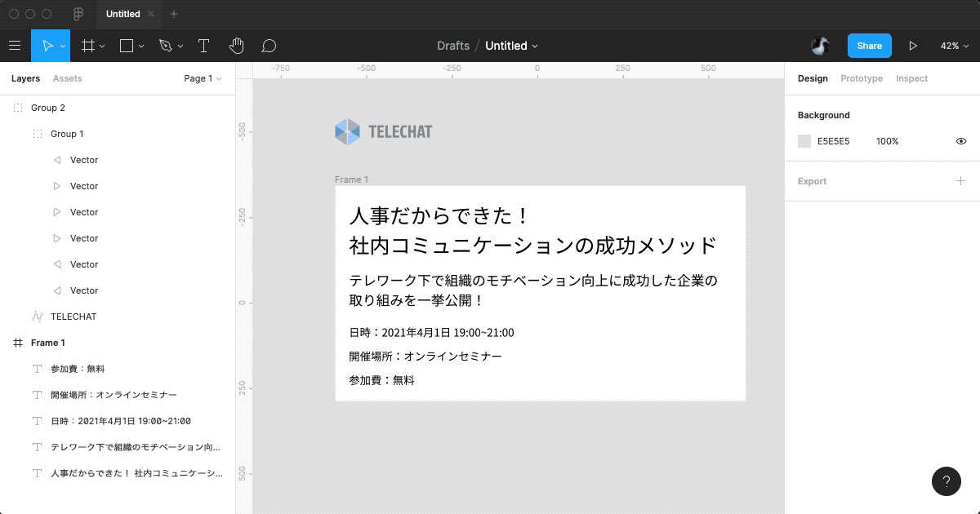The width and height of the screenshot is (980, 514).
Task: Click the Frame 1 label on canvas
Action: point(351,179)
